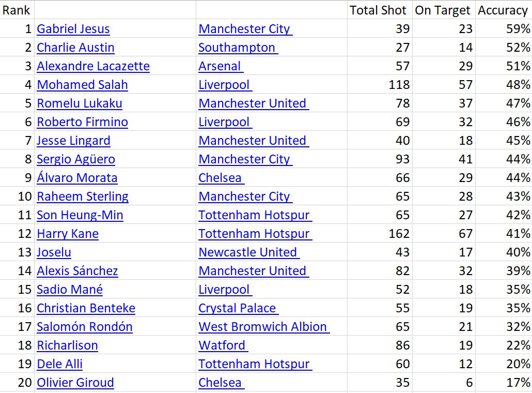Screen dimensions: 532x393
Task: Open Alexandre Lacazette's link
Action: pos(93,66)
